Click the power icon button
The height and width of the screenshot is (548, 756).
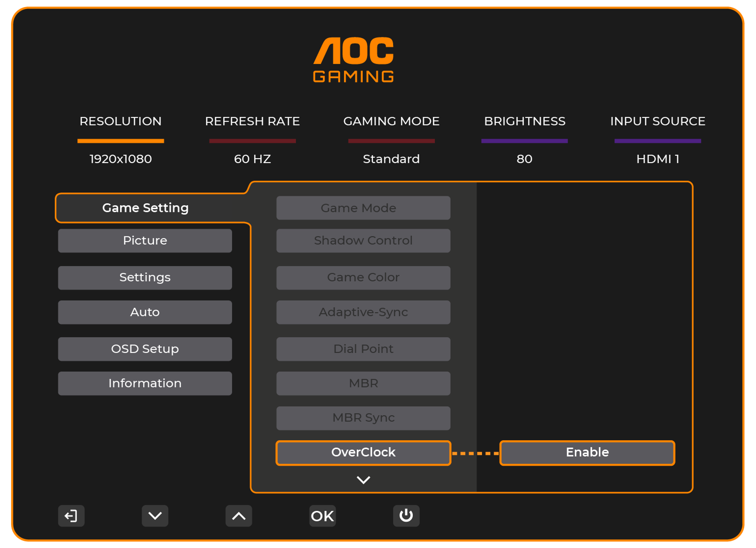(406, 515)
